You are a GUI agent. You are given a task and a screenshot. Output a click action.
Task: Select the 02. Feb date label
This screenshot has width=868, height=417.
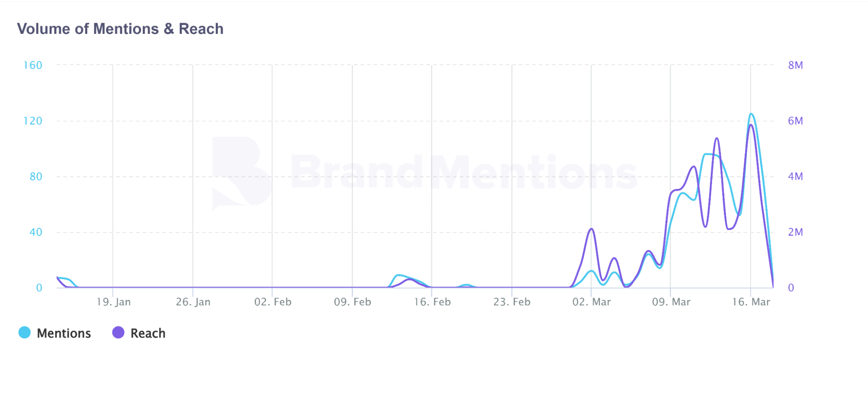(x=273, y=302)
